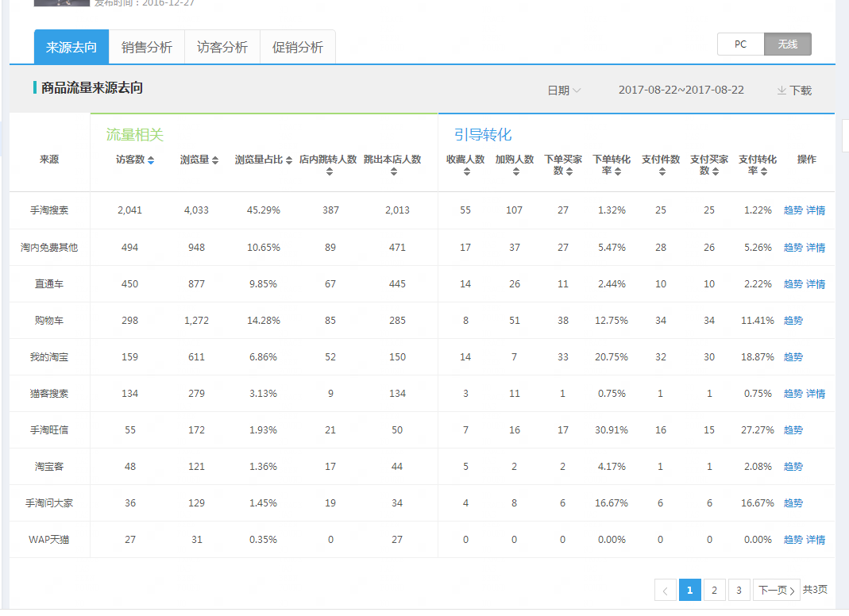Select the 手淘搜索 source cell

click(x=49, y=210)
